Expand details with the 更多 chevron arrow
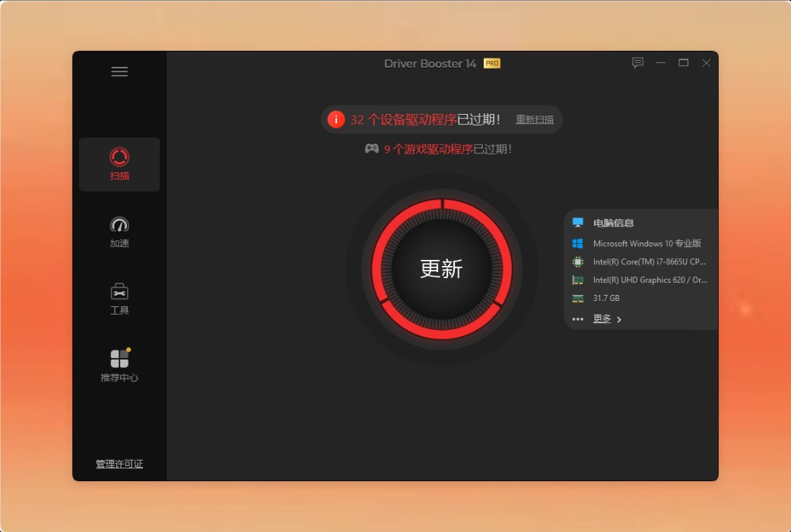791x532 pixels. (x=619, y=319)
